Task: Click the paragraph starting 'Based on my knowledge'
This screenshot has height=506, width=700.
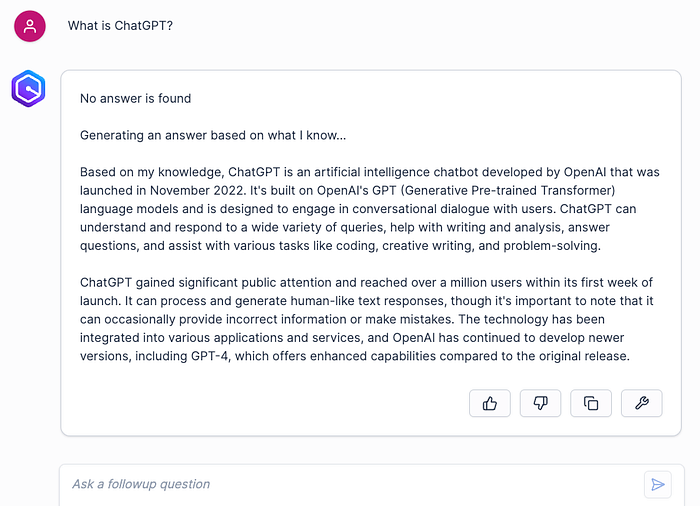Action: [370, 209]
